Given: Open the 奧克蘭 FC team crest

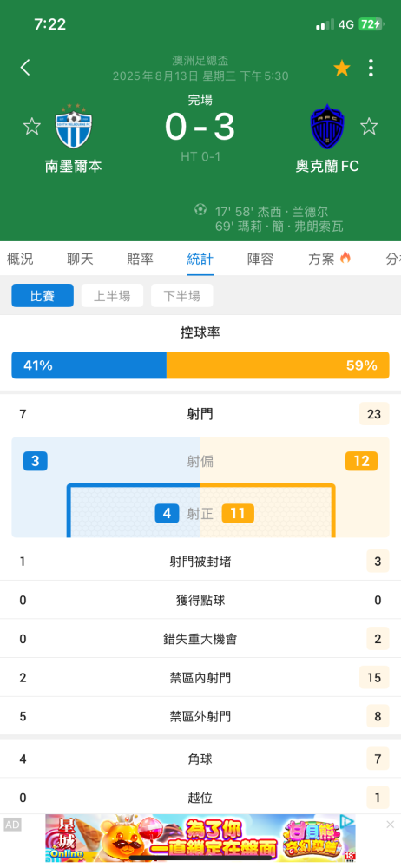Looking at the screenshot, I should (327, 126).
